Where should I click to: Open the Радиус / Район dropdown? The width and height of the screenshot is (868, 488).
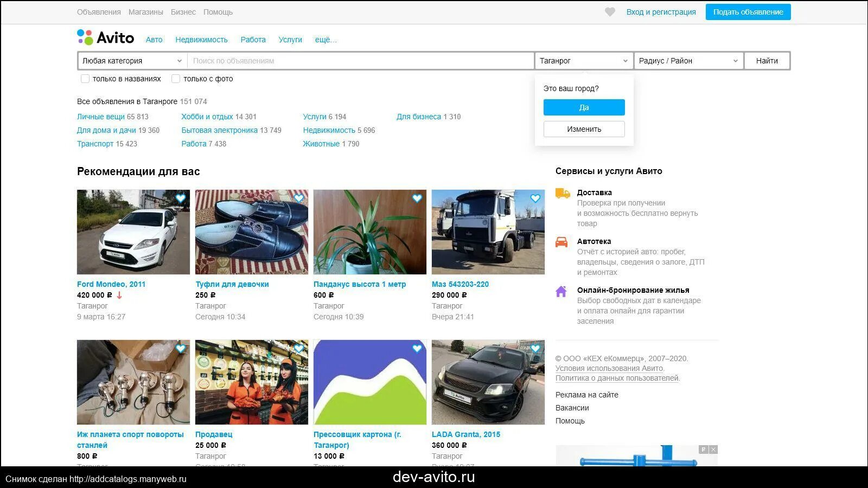(688, 61)
